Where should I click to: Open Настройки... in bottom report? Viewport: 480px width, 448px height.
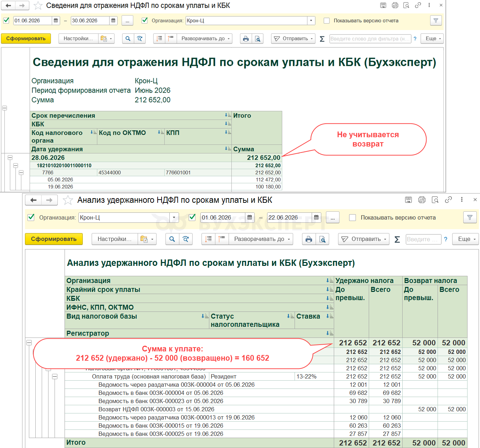click(114, 239)
